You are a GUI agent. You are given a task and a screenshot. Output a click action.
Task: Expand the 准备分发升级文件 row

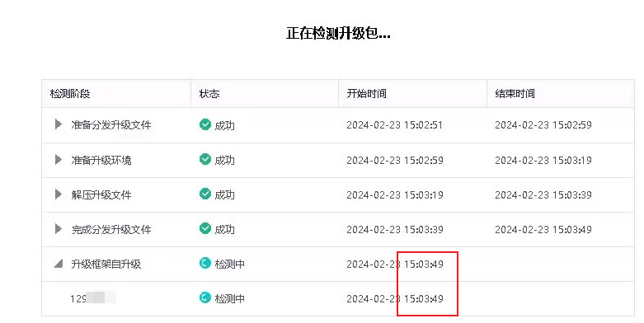59,124
